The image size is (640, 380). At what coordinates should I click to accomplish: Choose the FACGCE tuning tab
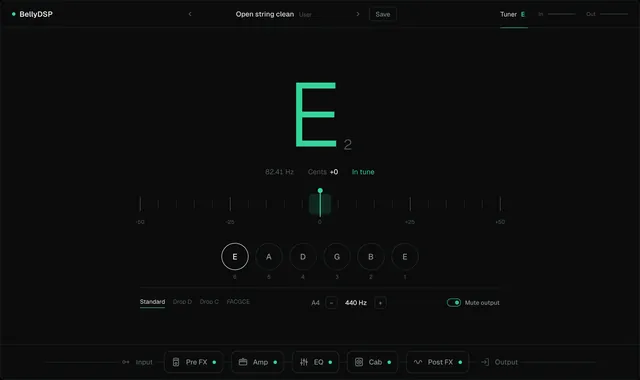pos(238,302)
